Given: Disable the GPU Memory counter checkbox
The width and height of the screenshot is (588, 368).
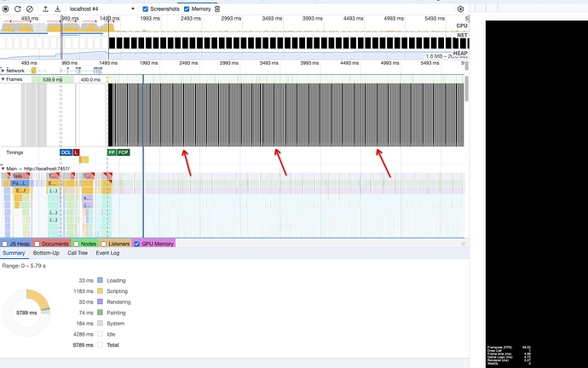Looking at the screenshot, I should point(137,244).
